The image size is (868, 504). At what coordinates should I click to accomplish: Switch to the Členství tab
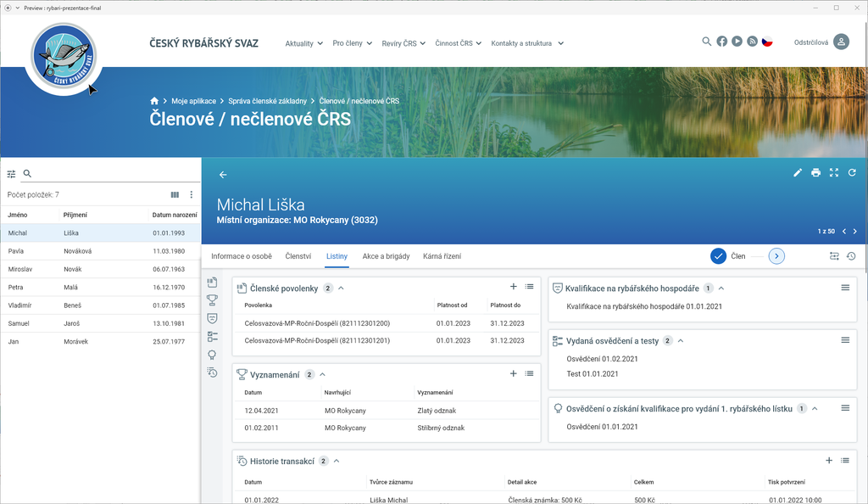[x=298, y=255]
